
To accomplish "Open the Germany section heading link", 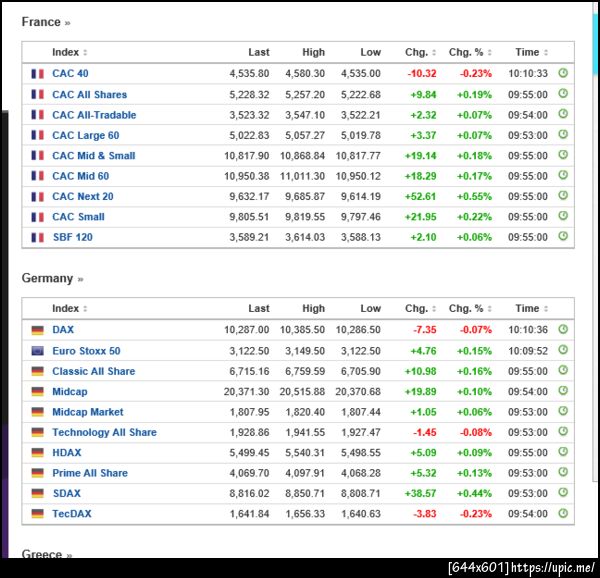I will click(52, 278).
